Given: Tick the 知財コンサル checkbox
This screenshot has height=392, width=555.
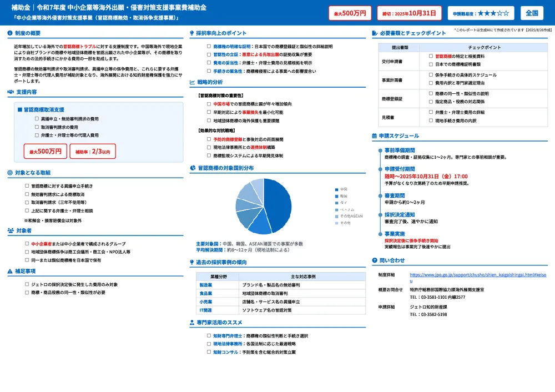Looking at the screenshot, I should coord(209,351).
